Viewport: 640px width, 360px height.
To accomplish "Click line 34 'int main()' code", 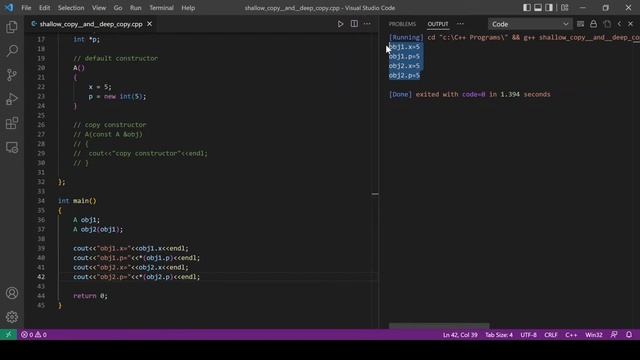I will [77, 201].
